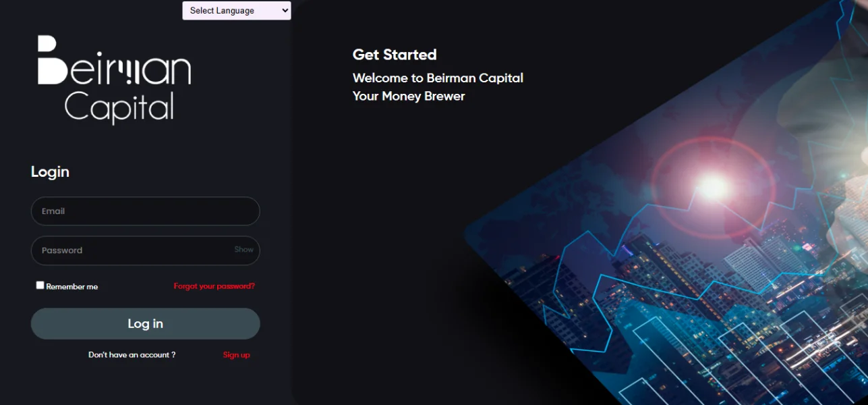
Task: Click the Your Money Brewer tagline
Action: 409,97
